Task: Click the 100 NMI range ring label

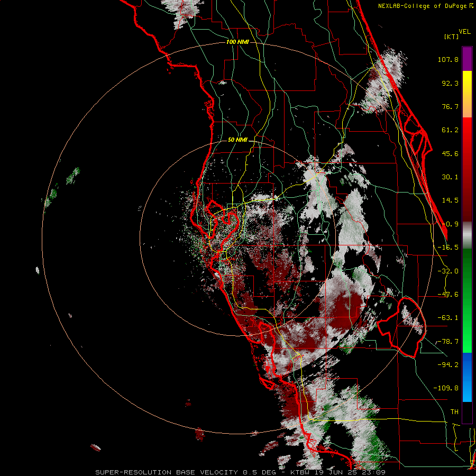Action: point(237,42)
